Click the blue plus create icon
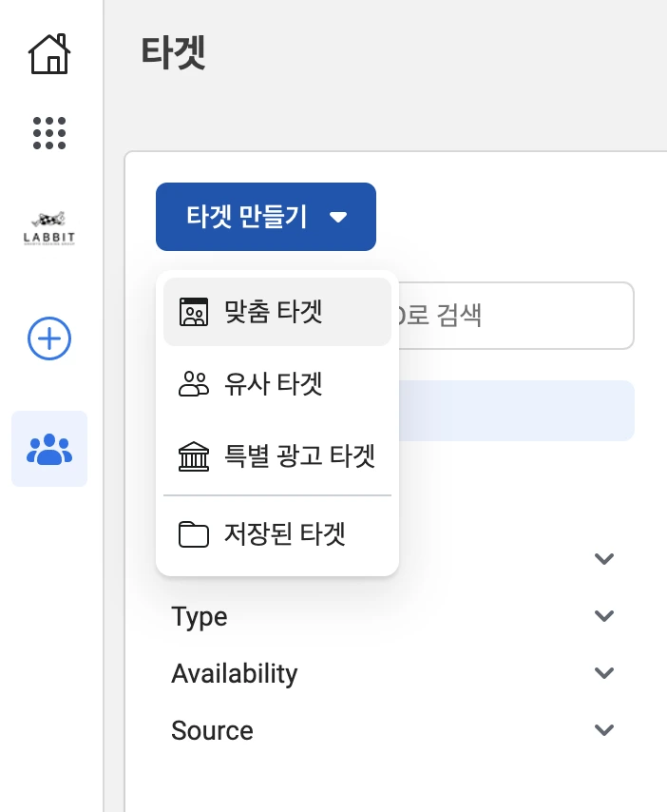 coord(49,338)
